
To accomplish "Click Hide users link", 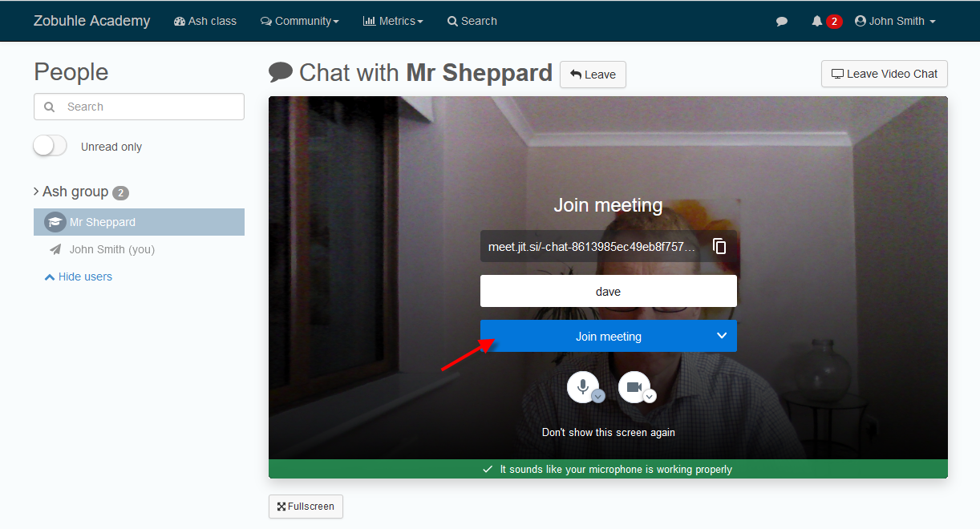I will click(x=79, y=277).
